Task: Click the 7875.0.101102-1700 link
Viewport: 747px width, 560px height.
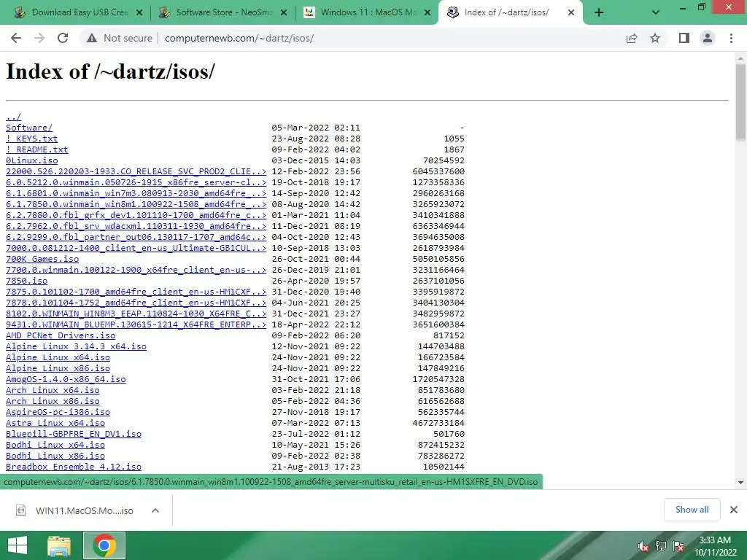Action: pyautogui.click(x=136, y=292)
